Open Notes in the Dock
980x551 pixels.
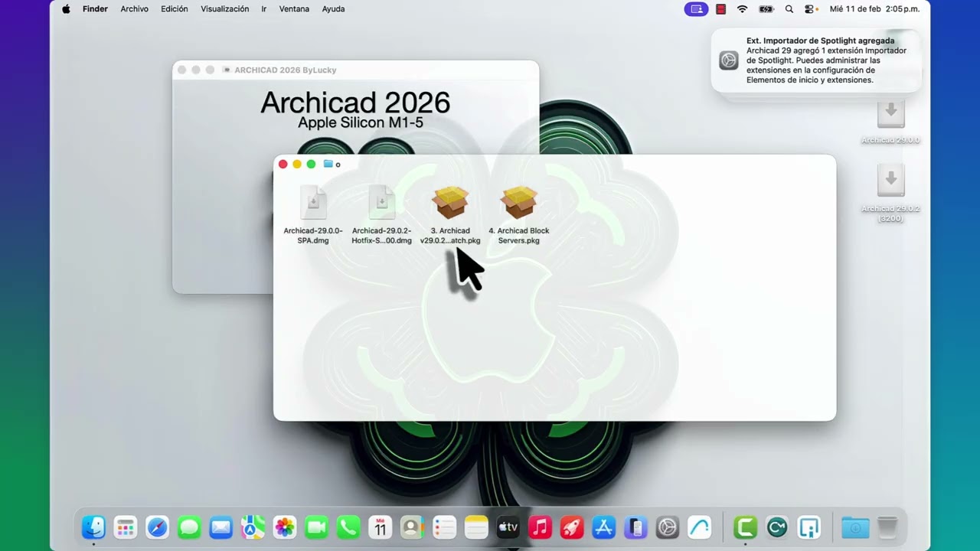(476, 527)
